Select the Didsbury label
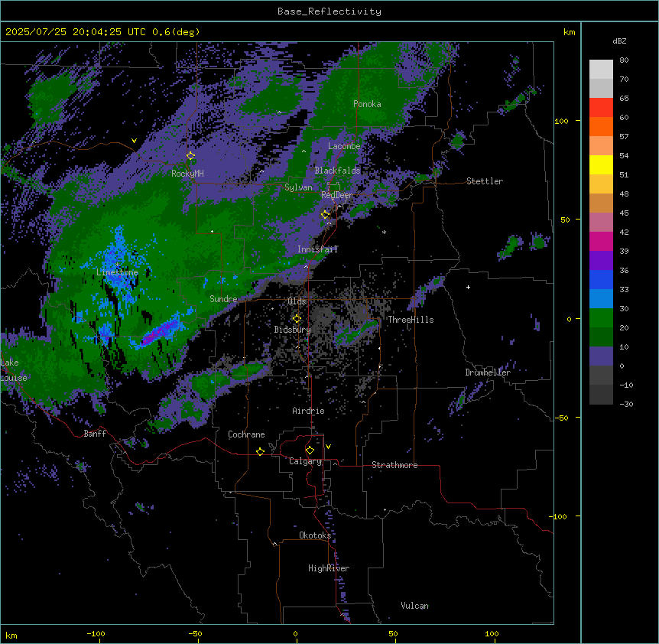 pos(293,330)
